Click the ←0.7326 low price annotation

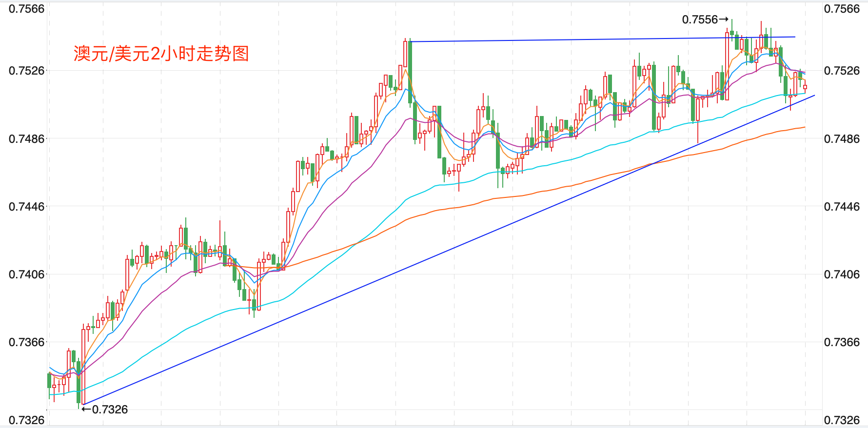click(x=105, y=409)
